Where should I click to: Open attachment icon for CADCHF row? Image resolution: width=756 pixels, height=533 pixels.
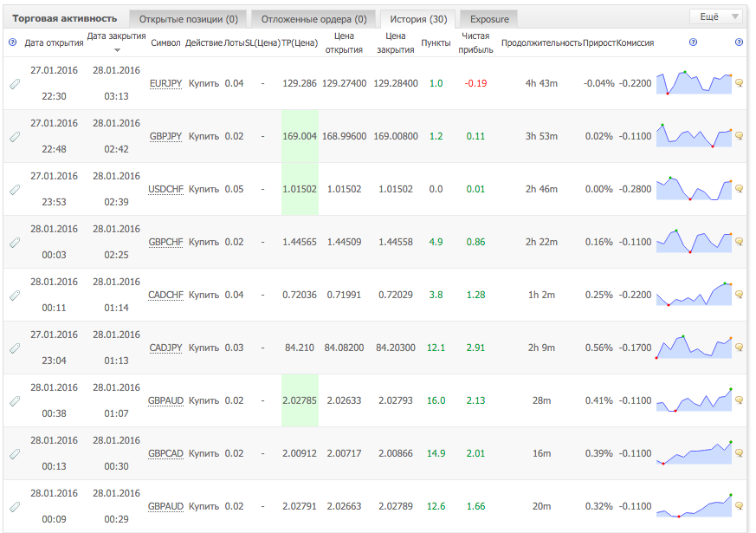[15, 296]
